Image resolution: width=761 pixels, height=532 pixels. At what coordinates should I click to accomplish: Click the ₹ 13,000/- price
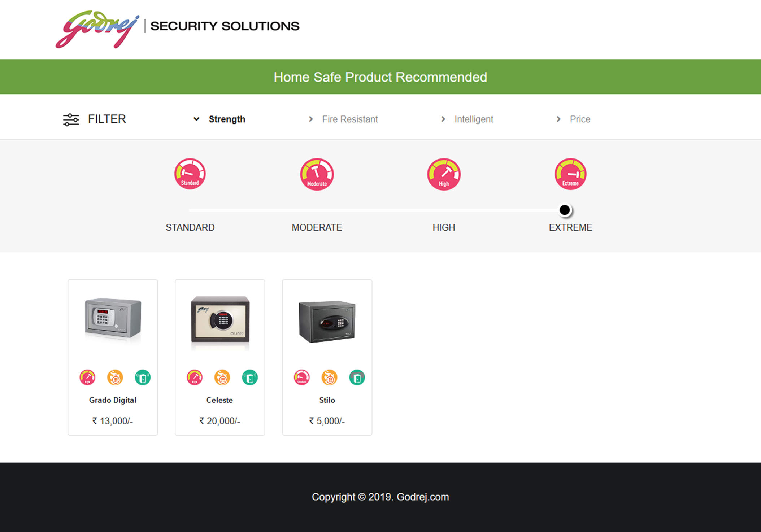point(113,421)
